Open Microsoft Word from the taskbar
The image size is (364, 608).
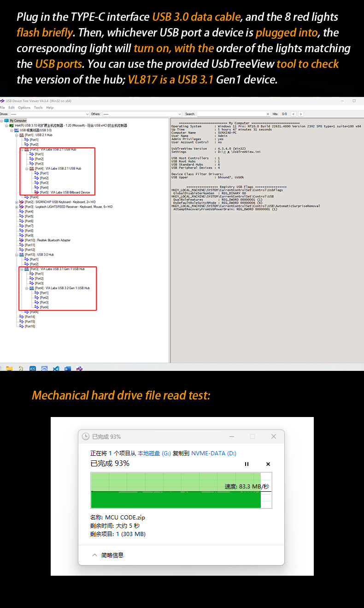[x=68, y=369]
